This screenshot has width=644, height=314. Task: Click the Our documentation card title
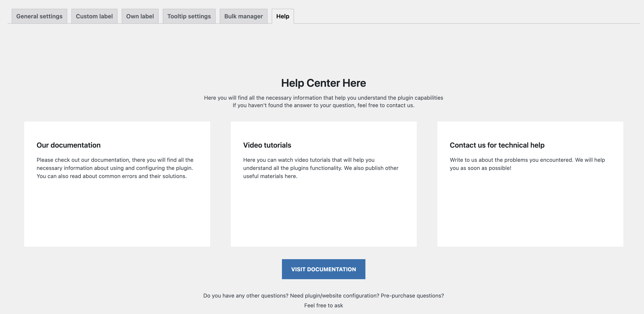68,145
